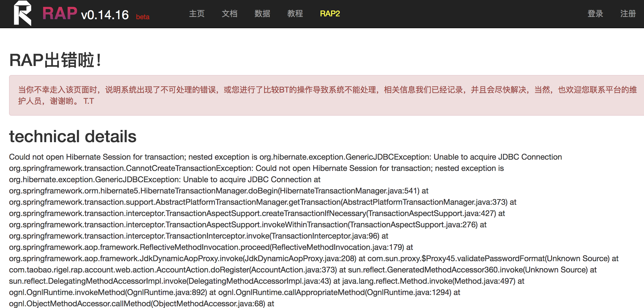The image size is (644, 308).
Task: Click the v0.14.16 version label
Action: [105, 15]
